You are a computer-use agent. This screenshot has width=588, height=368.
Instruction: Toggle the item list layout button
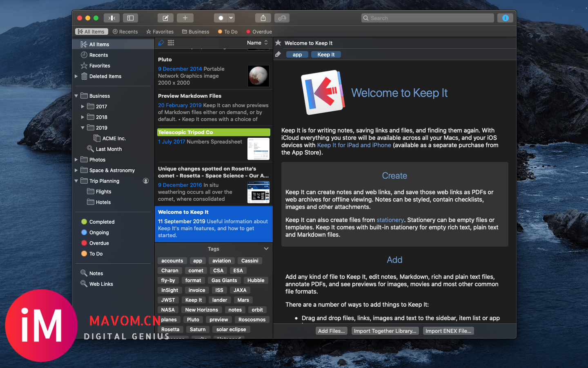[x=130, y=18]
